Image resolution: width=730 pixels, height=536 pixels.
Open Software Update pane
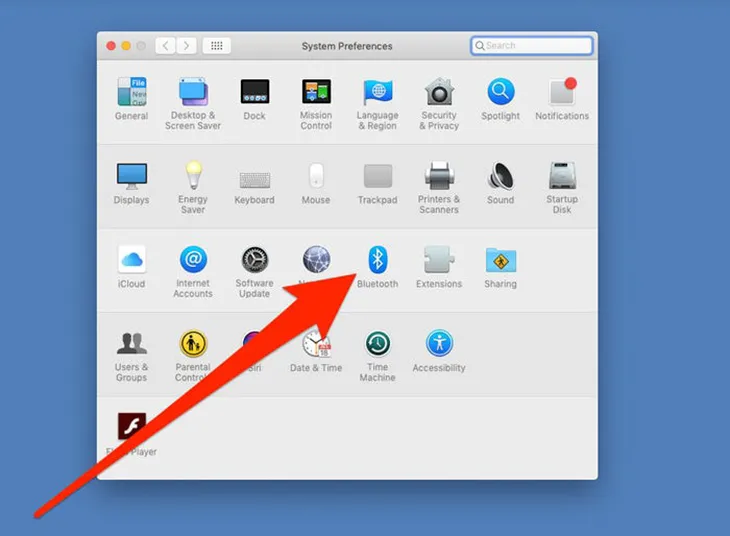point(254,261)
